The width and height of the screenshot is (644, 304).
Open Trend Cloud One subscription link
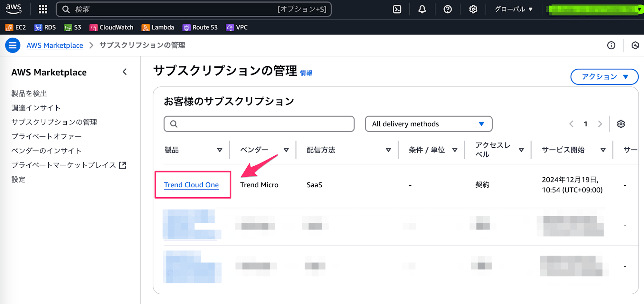tap(191, 185)
